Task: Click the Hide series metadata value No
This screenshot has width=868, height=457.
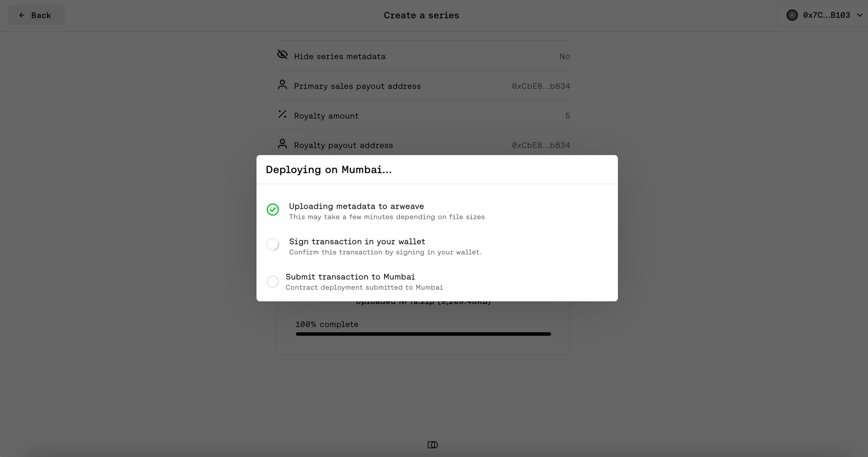Action: coord(565,56)
